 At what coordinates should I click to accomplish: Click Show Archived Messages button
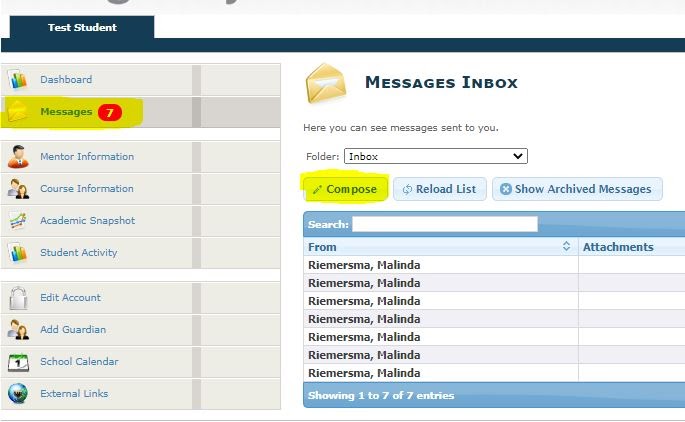[x=577, y=189]
